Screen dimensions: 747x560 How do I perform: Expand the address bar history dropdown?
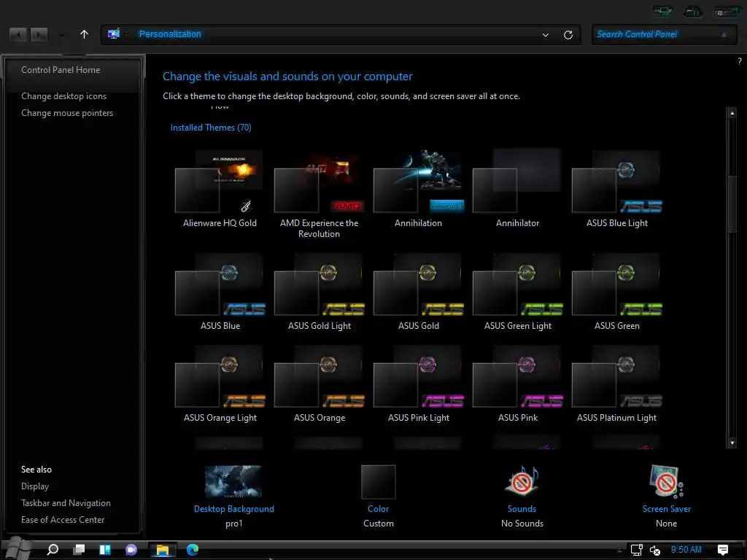546,35
